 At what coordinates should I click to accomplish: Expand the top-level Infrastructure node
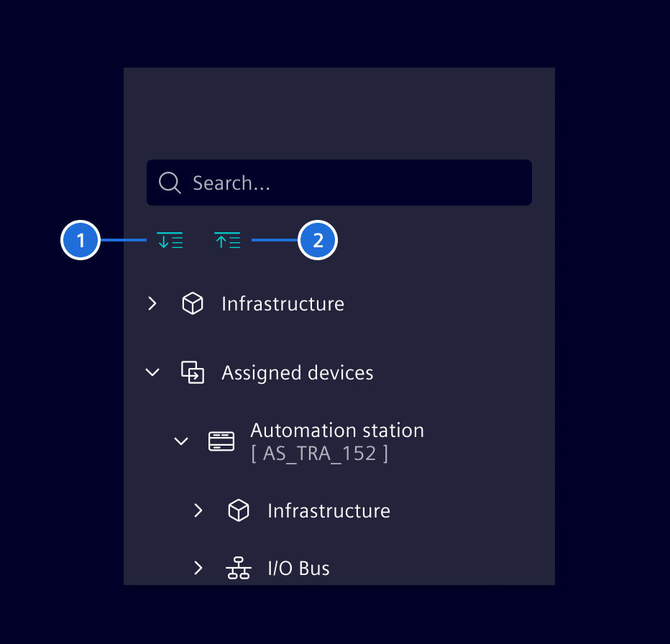tap(152, 304)
